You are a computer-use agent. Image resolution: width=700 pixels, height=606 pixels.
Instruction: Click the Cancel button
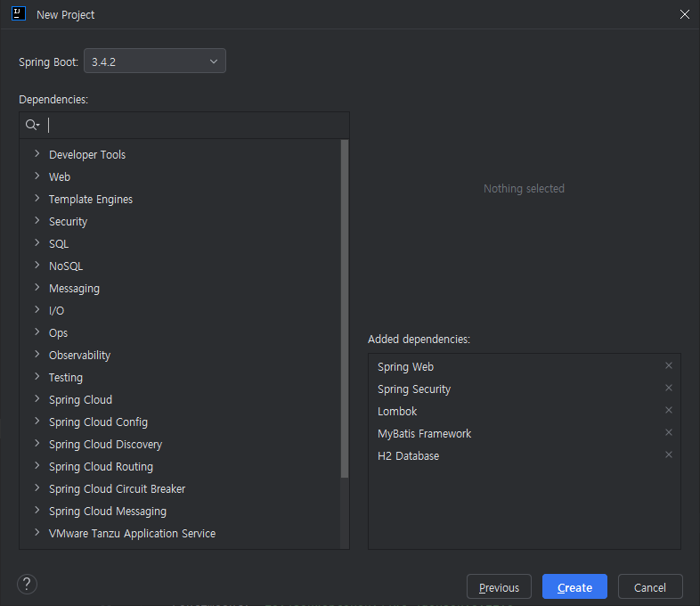pos(650,586)
